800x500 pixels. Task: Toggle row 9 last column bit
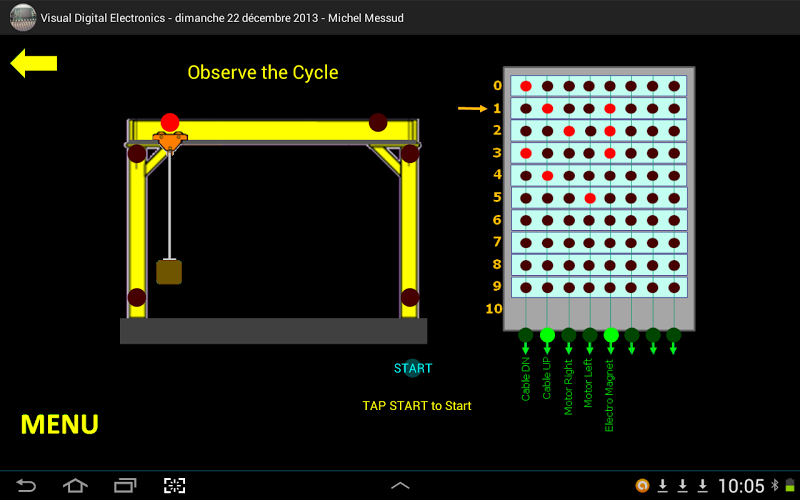tap(674, 288)
